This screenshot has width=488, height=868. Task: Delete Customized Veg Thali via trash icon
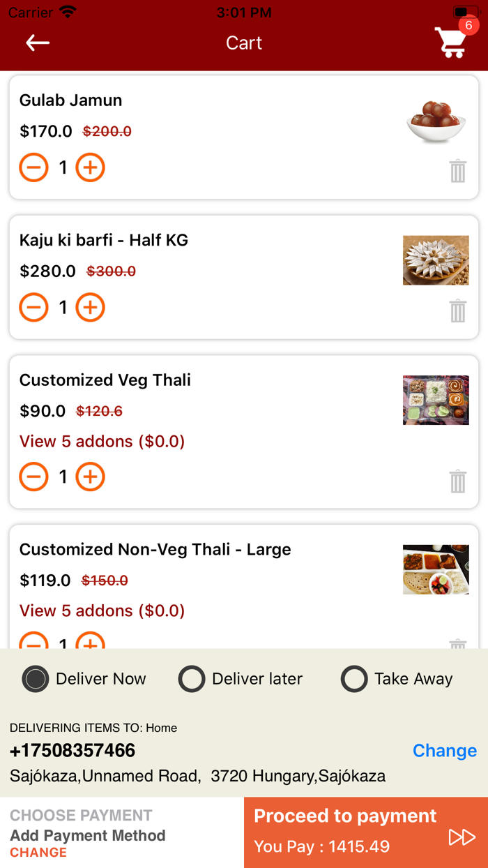tap(457, 481)
